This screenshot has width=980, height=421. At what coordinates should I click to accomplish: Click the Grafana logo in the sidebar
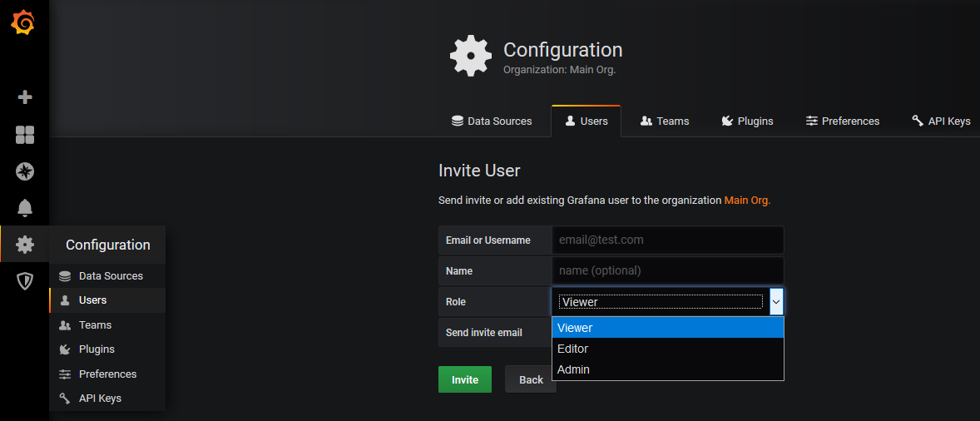point(23,23)
